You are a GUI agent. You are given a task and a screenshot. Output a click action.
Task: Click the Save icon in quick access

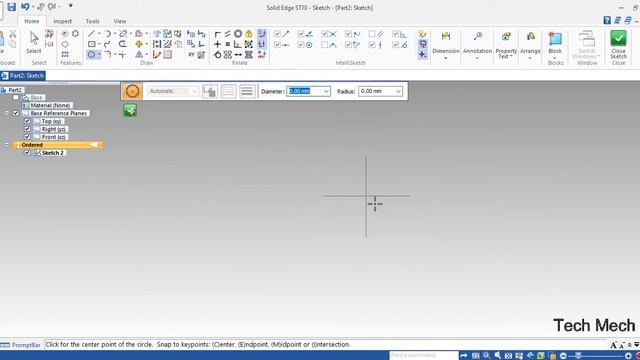[x=11, y=7]
